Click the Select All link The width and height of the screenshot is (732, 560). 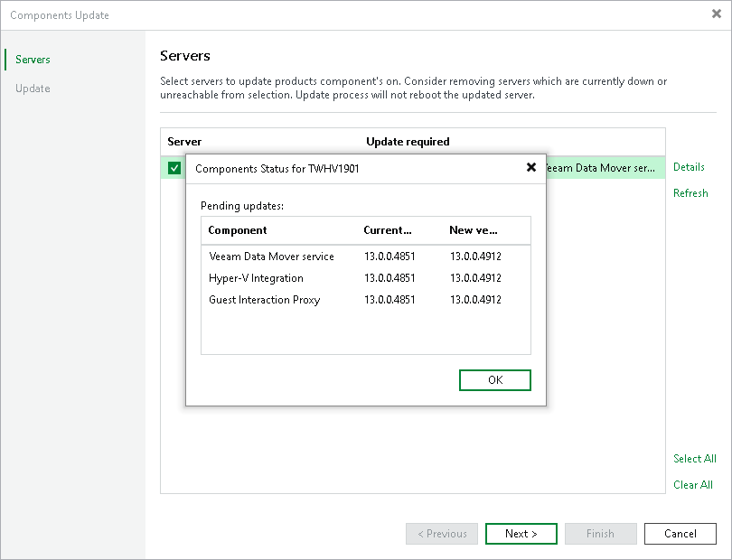pos(695,459)
